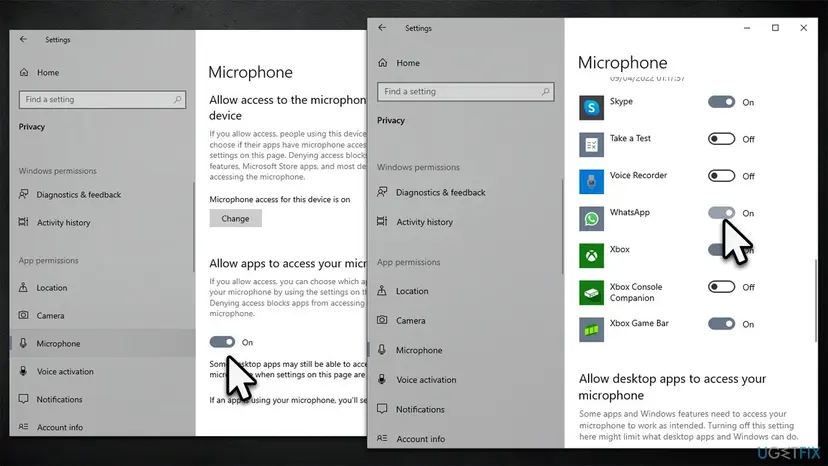The image size is (828, 466).
Task: Click Notifications icon in right window sidebar
Action: pos(382,409)
